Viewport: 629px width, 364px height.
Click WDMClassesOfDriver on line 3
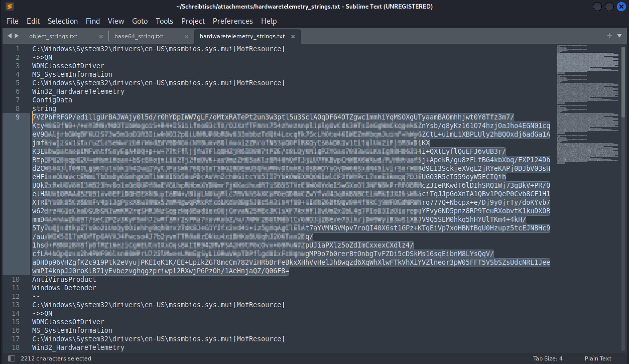(68, 66)
